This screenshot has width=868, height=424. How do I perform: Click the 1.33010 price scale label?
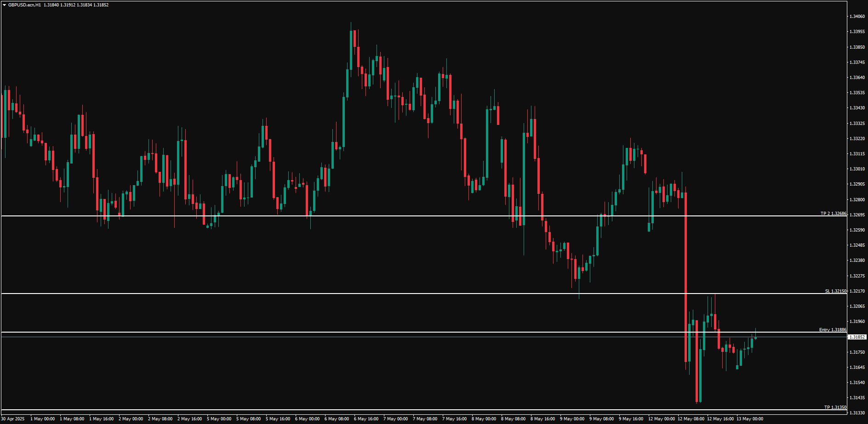coord(857,169)
